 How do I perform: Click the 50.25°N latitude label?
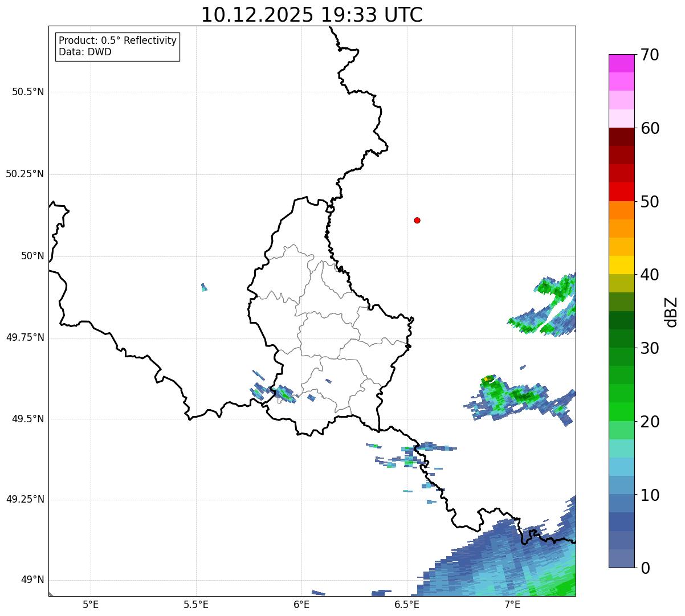point(25,174)
